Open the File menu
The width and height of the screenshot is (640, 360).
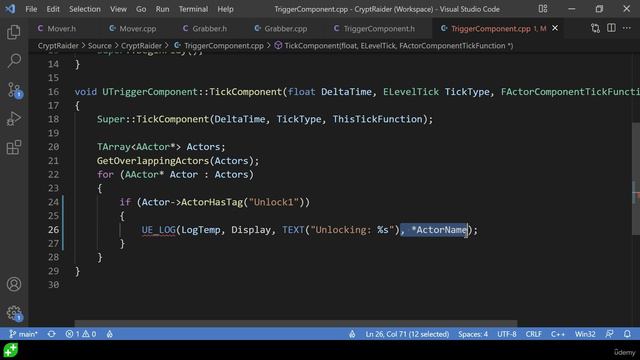point(31,9)
